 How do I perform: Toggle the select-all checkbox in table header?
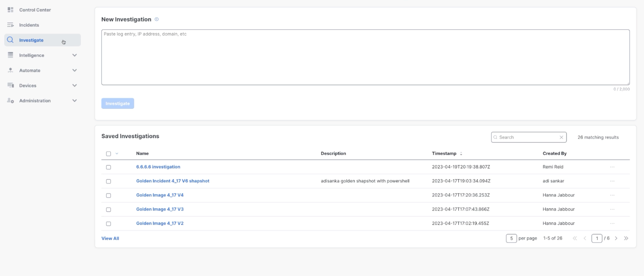(x=108, y=154)
